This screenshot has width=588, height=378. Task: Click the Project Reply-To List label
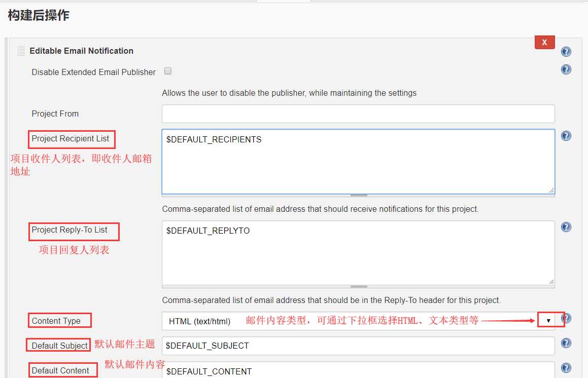point(70,230)
